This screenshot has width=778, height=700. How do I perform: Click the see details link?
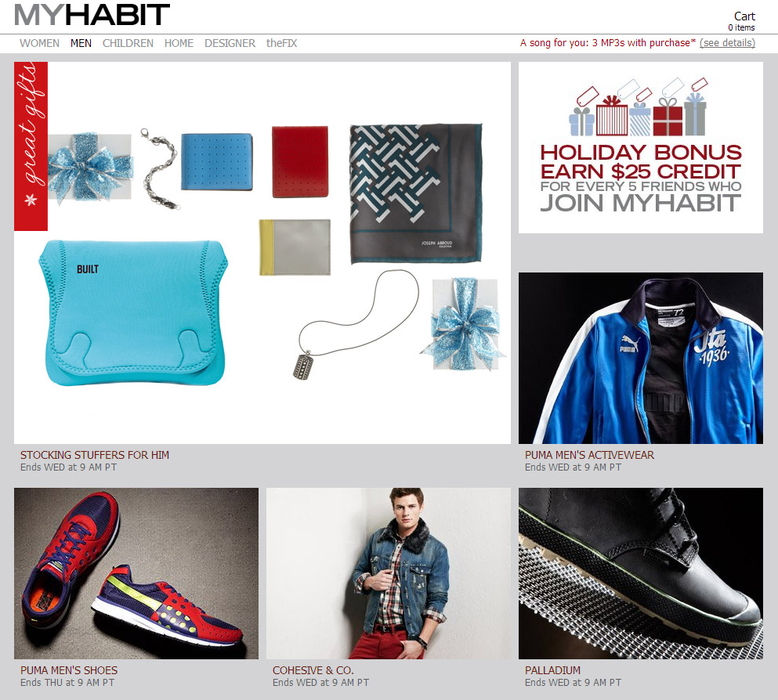727,42
